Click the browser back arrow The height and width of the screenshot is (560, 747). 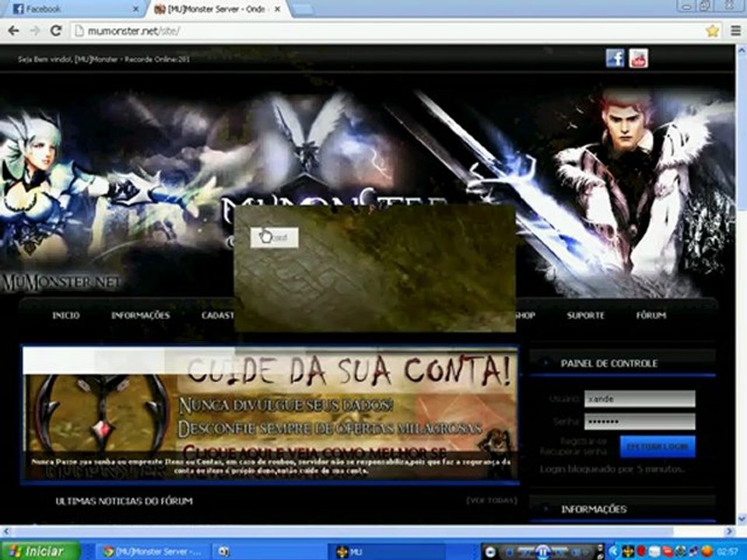pyautogui.click(x=13, y=31)
